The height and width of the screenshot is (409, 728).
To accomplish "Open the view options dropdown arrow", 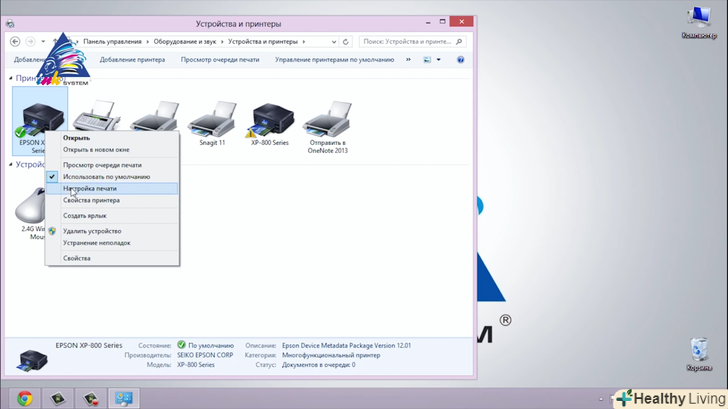I will [438, 59].
